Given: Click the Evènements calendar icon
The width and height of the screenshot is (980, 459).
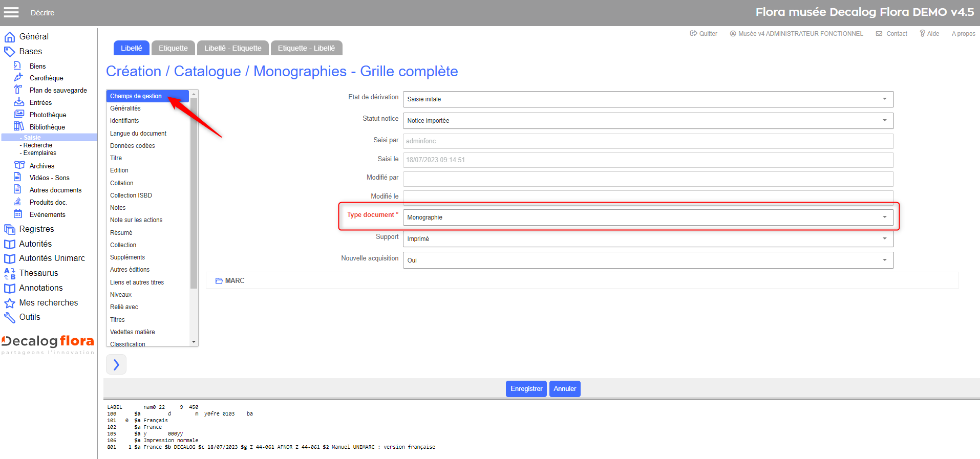Looking at the screenshot, I should click(18, 214).
